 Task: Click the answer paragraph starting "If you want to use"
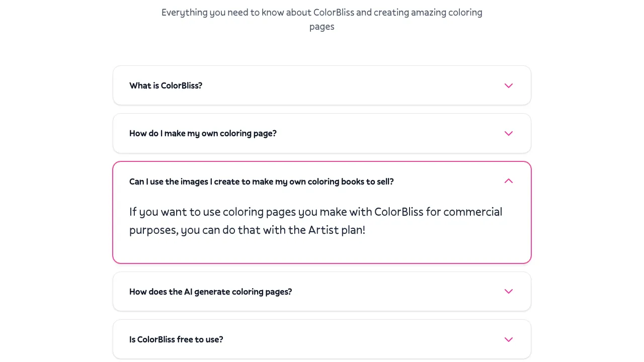pyautogui.click(x=315, y=221)
